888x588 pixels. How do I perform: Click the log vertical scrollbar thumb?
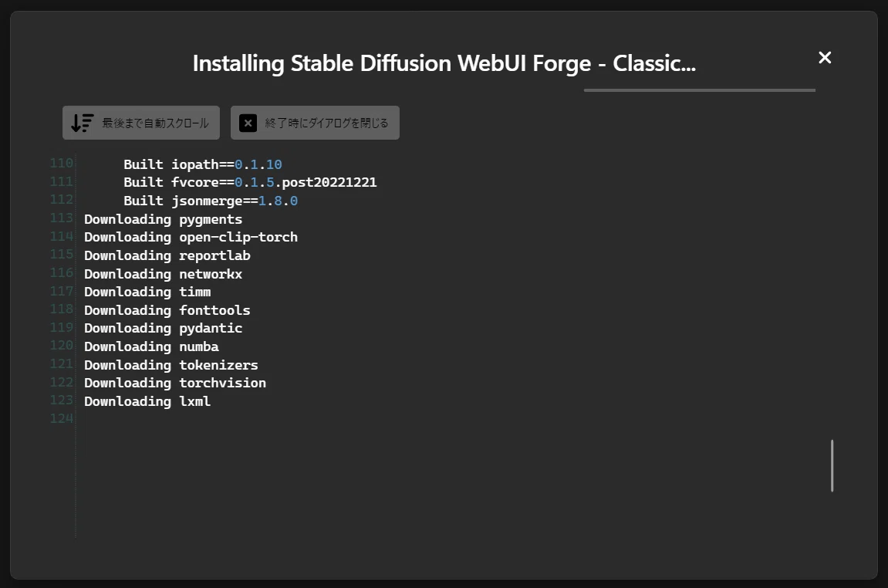click(832, 465)
